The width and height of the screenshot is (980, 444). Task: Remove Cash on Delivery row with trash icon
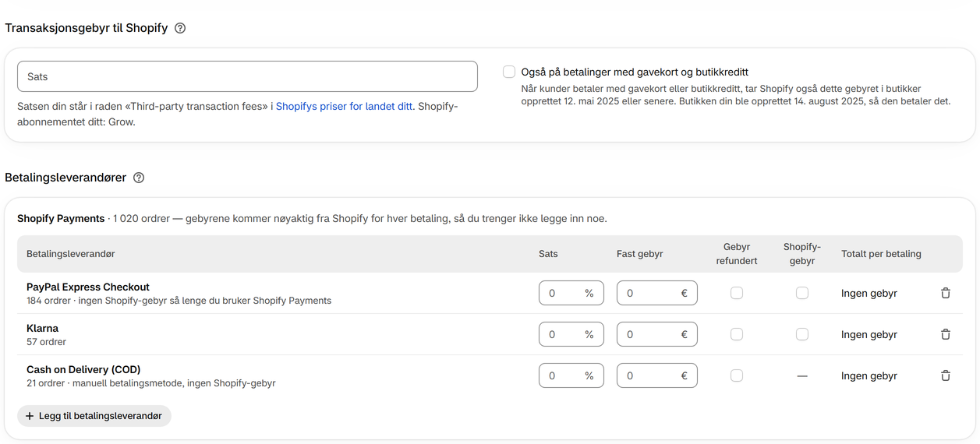point(946,375)
